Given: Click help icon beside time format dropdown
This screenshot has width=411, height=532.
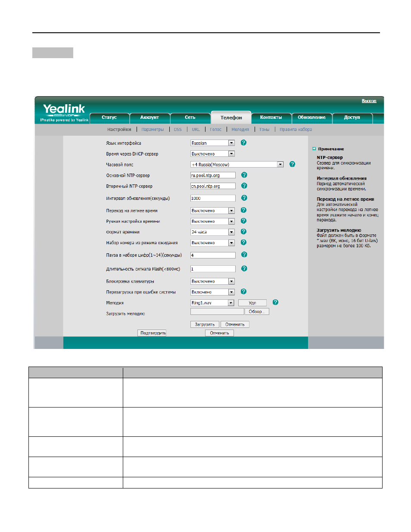Looking at the screenshot, I should tap(243, 232).
